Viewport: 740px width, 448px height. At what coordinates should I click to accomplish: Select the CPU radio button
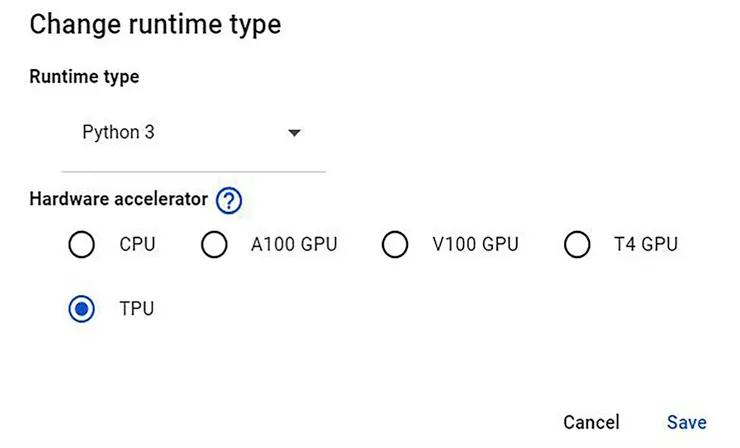coord(82,245)
